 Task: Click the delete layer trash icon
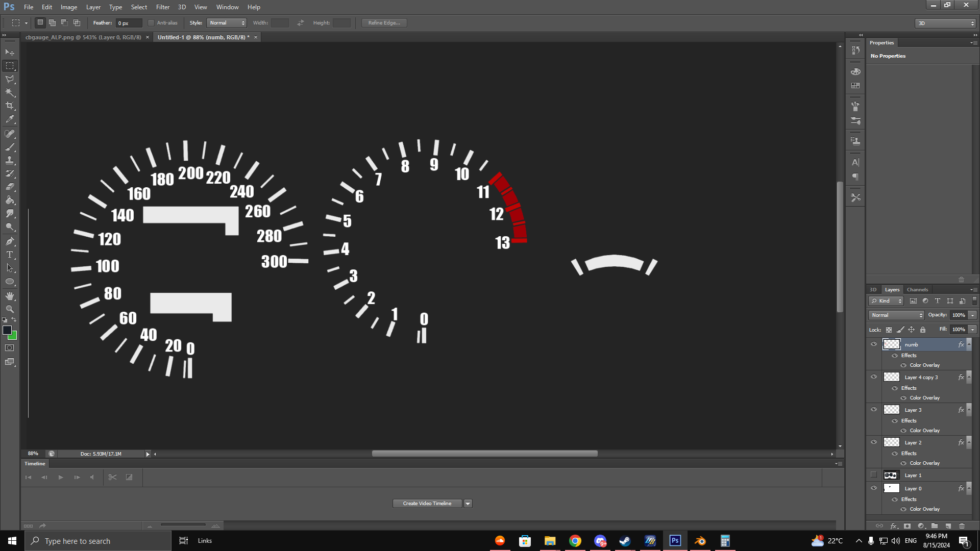[962, 525]
